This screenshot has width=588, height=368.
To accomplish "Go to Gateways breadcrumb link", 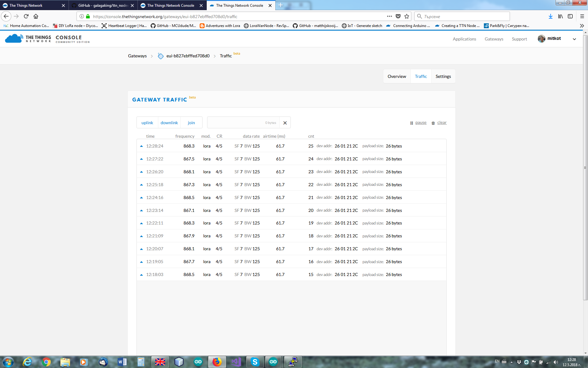I will pyautogui.click(x=137, y=56).
